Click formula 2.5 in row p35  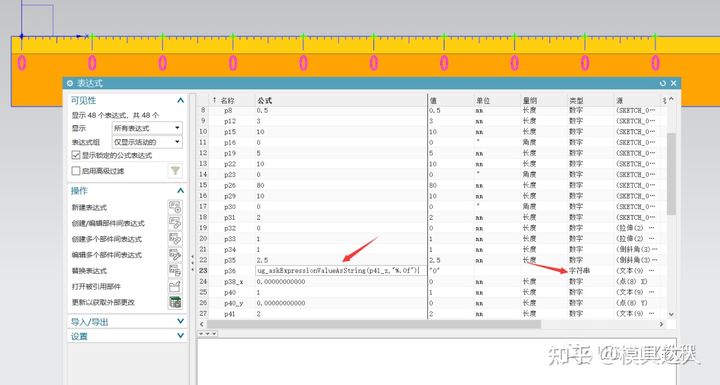pos(262,260)
